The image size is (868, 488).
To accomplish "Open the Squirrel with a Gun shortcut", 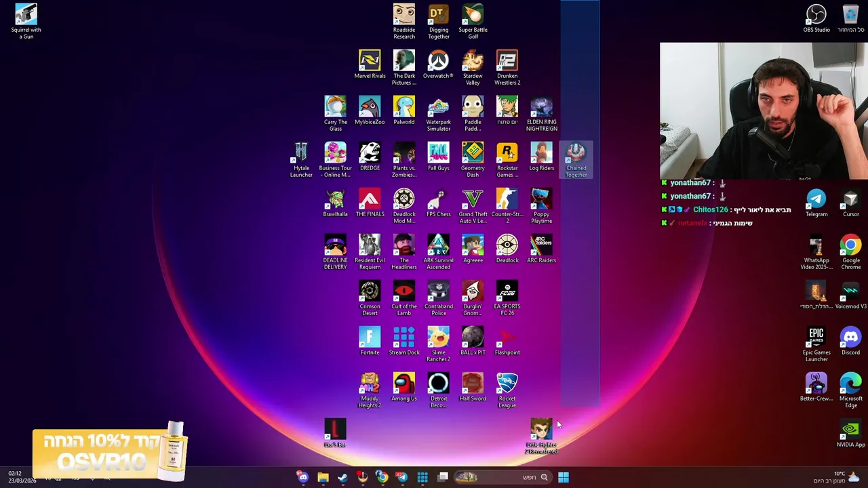I will [26, 22].
